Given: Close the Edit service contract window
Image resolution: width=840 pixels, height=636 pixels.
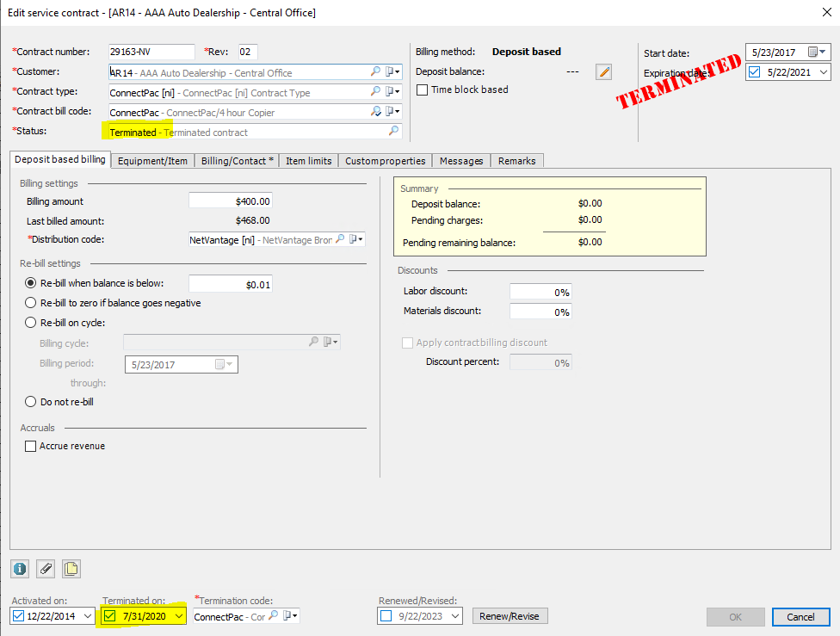Looking at the screenshot, I should click(826, 12).
